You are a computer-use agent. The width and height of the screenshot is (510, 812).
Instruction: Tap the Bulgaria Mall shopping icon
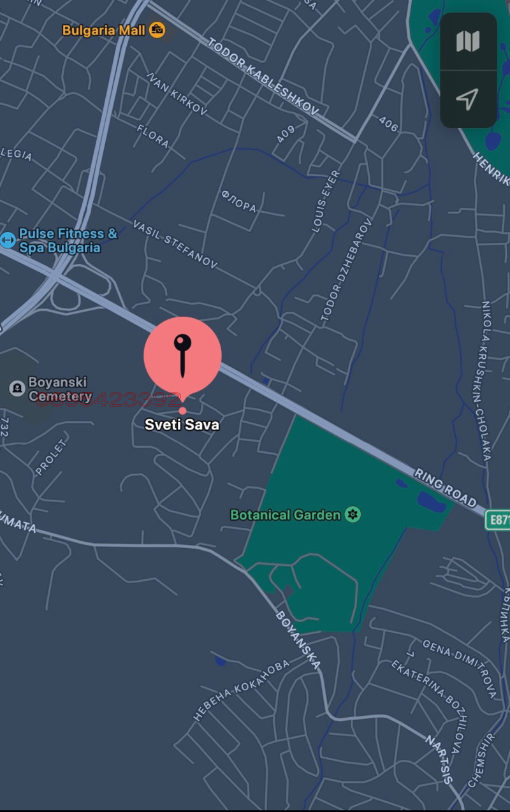pyautogui.click(x=157, y=29)
